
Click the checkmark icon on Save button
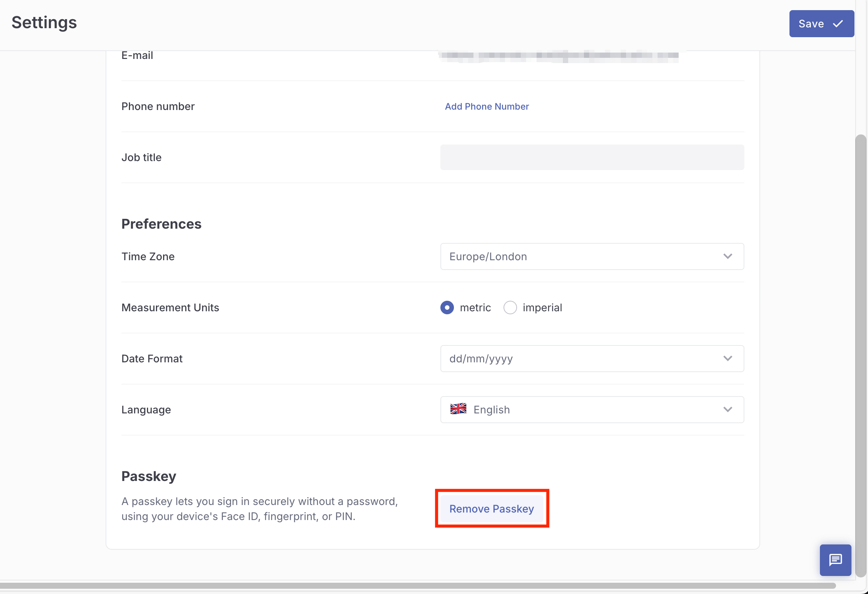point(838,24)
